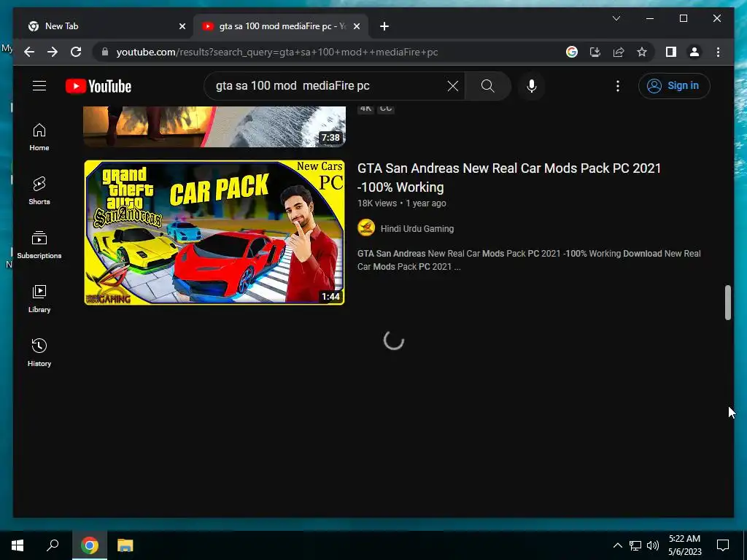Open Library in the sidebar

[x=39, y=298]
